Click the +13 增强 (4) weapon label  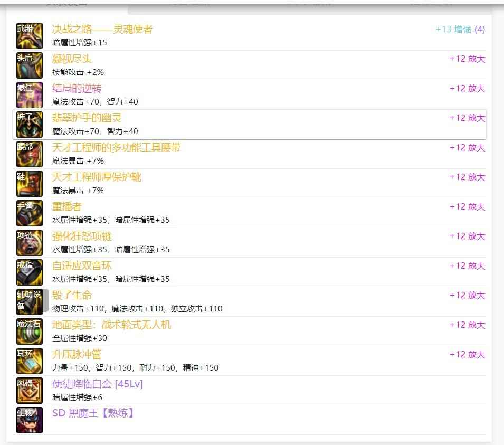[x=460, y=30]
